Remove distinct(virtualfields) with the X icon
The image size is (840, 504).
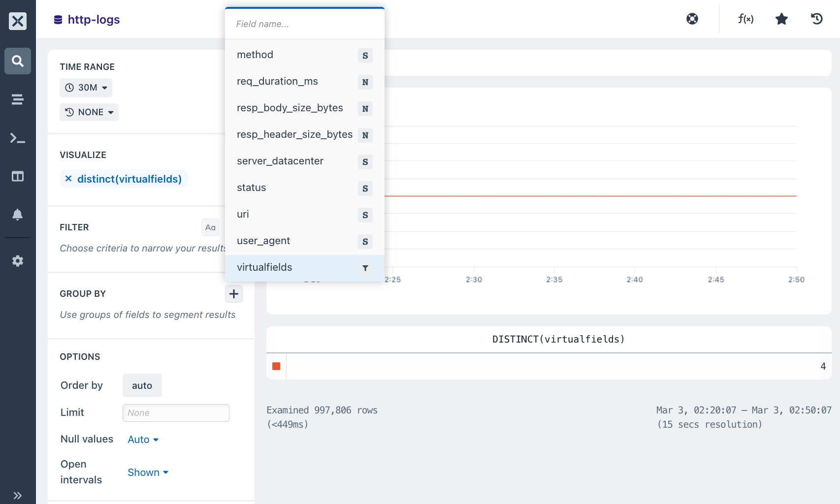68,179
